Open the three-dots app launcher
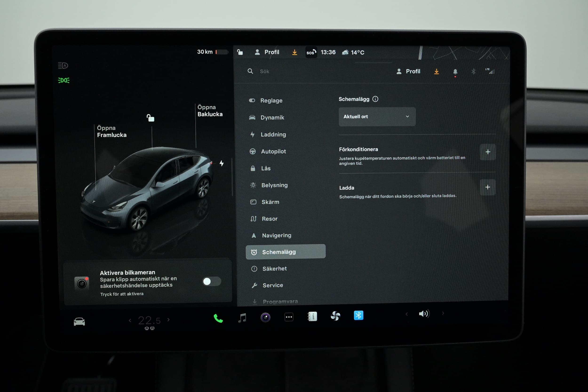 click(x=289, y=317)
